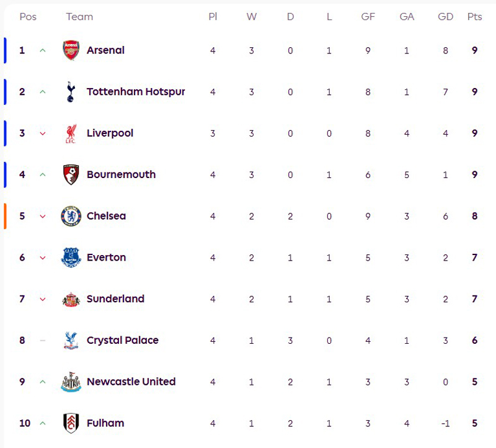Click the Everton club badge
The width and height of the screenshot is (496, 448).
(71, 258)
